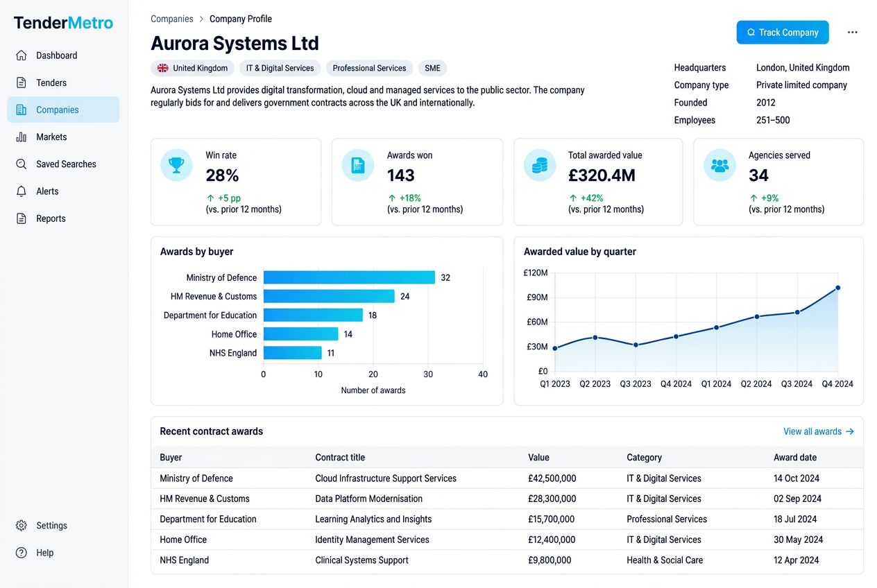Click Clinical Systems Support contract title
This screenshot has height=588, width=877.
pos(361,560)
